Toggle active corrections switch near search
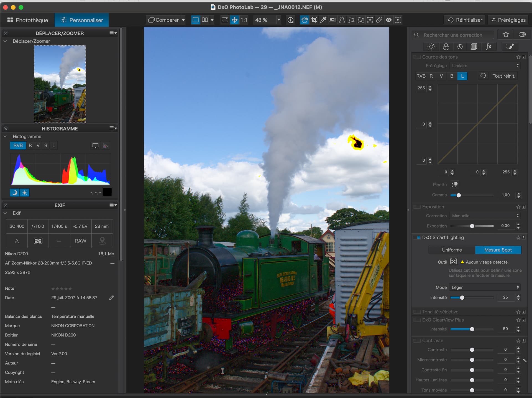Screen dimensions: 532x398 coord(522,35)
